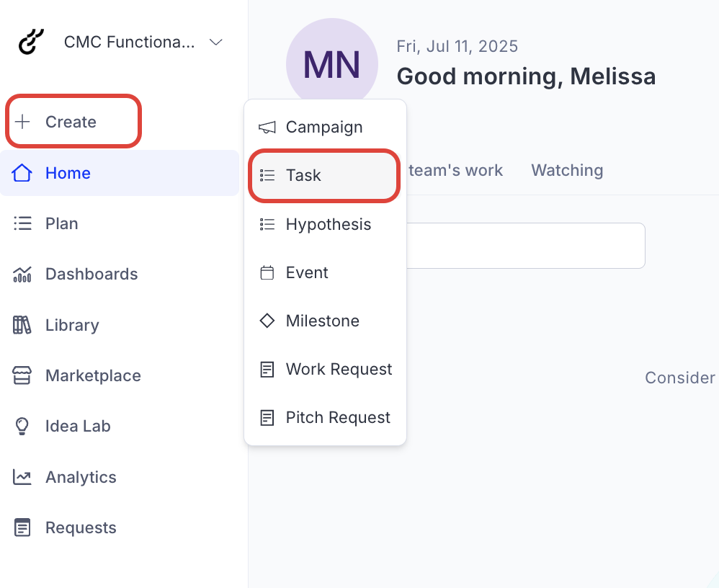Select the Marketplace storefront icon
The width and height of the screenshot is (719, 588).
click(22, 375)
